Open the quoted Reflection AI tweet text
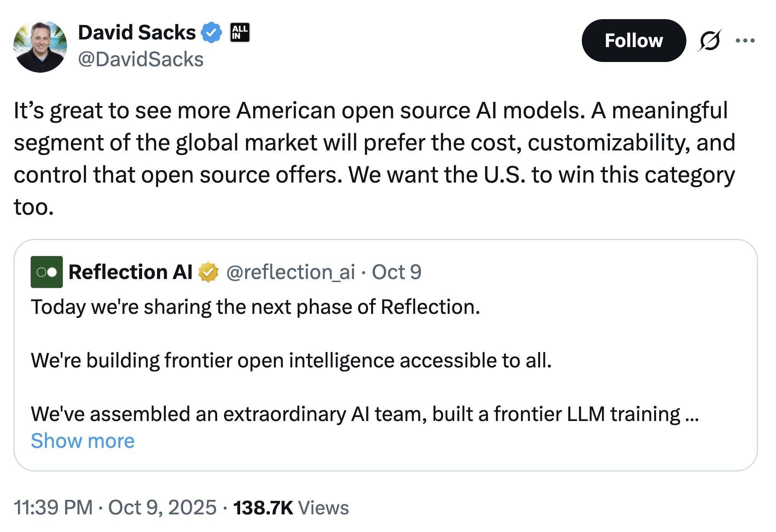Image resolution: width=776 pixels, height=532 pixels. point(255,307)
